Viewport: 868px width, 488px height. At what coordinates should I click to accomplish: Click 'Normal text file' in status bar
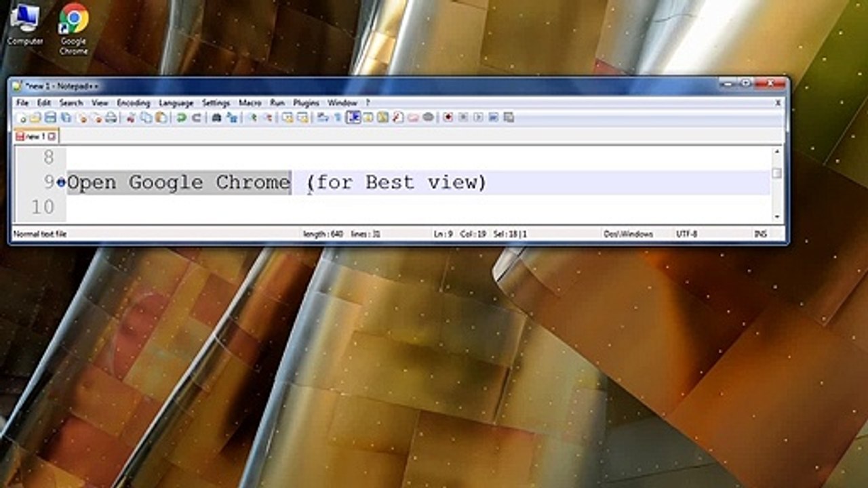click(39, 234)
